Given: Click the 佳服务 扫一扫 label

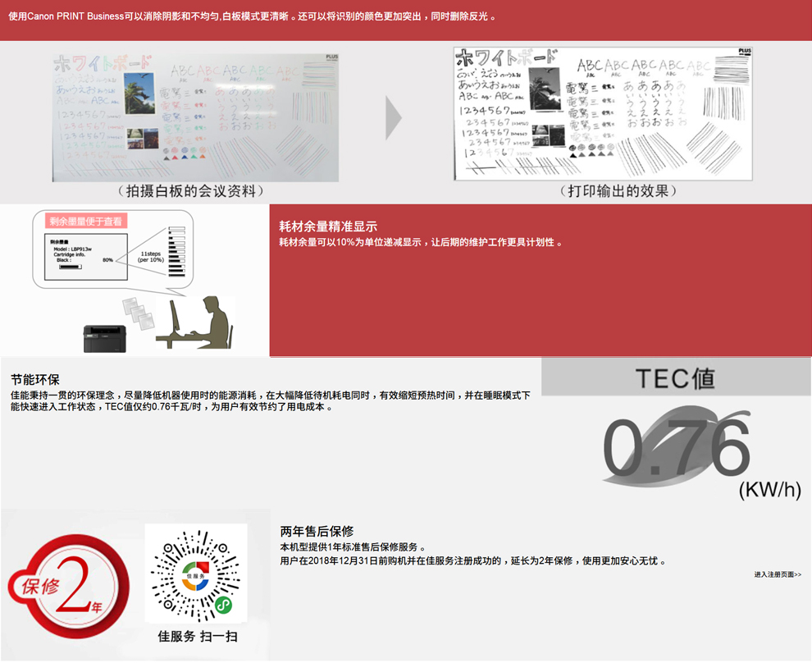Looking at the screenshot, I should pos(197,636).
